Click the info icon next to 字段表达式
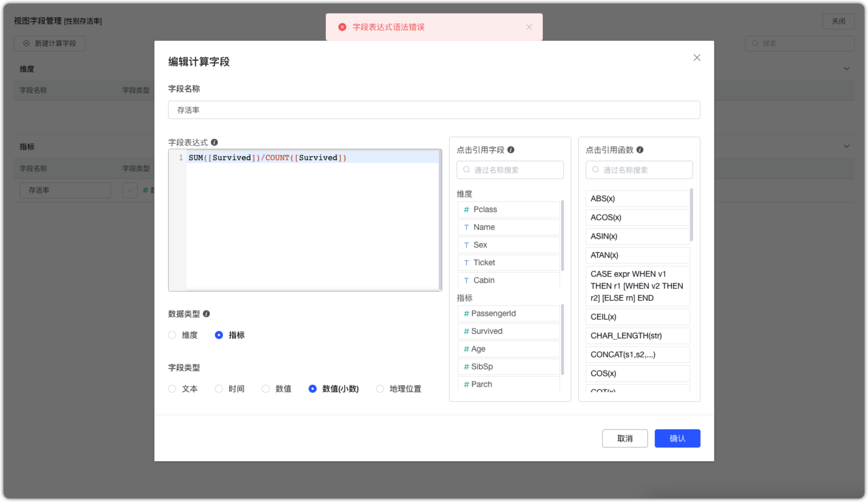Image resolution: width=868 pixels, height=502 pixels. (214, 142)
